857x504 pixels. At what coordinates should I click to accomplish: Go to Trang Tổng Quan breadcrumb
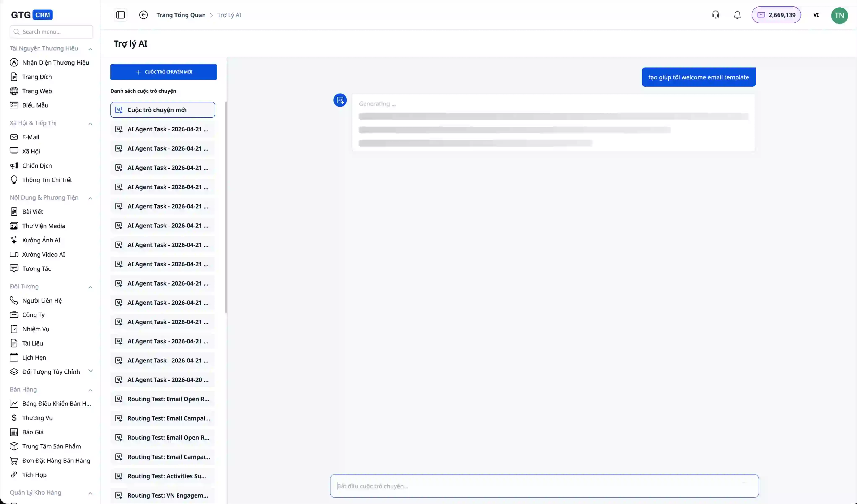(180, 15)
